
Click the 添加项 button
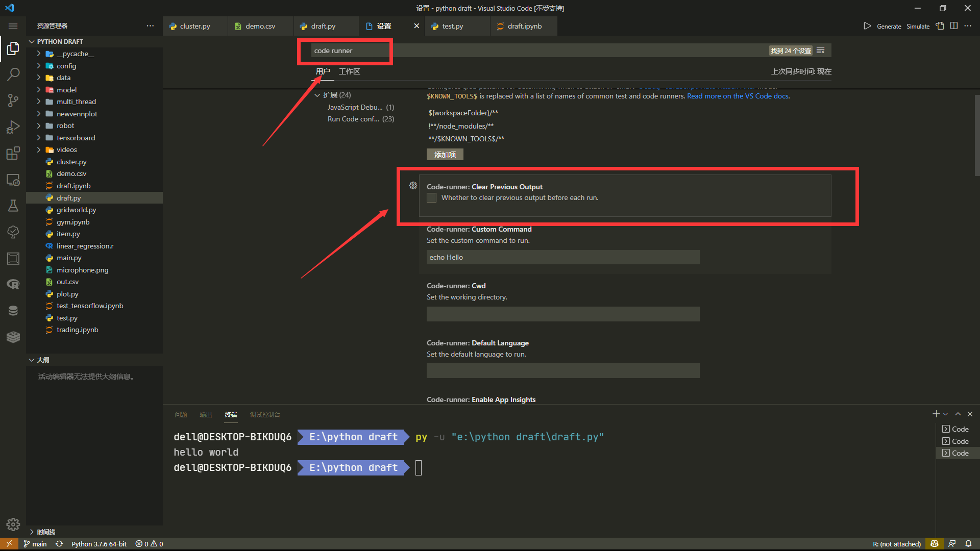(445, 155)
